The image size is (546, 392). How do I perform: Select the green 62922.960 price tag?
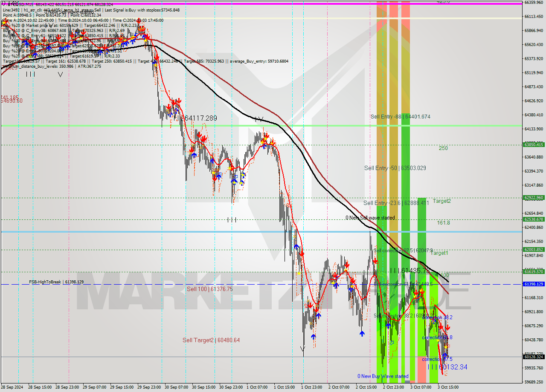tap(534, 197)
